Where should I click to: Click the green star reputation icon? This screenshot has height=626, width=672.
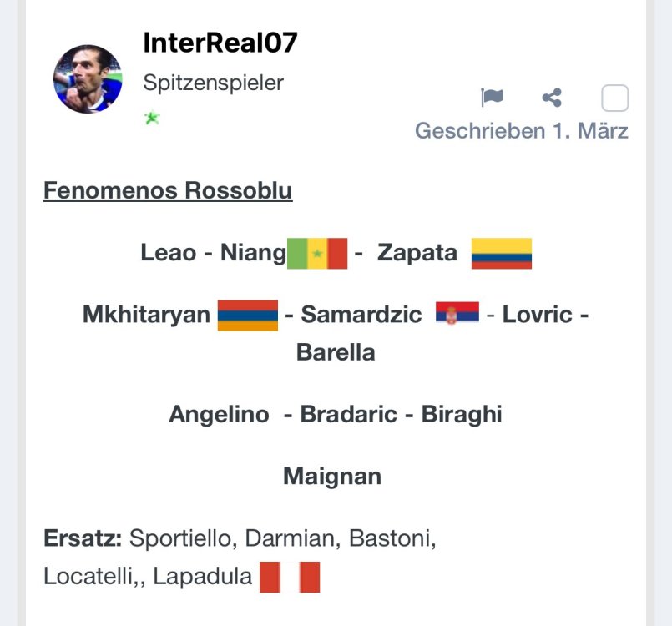151,118
